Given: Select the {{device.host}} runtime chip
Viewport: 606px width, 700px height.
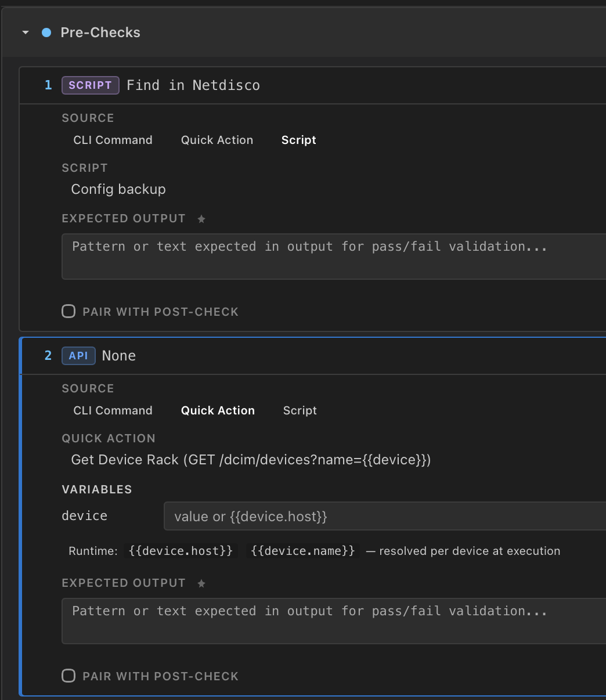Looking at the screenshot, I should 181,551.
